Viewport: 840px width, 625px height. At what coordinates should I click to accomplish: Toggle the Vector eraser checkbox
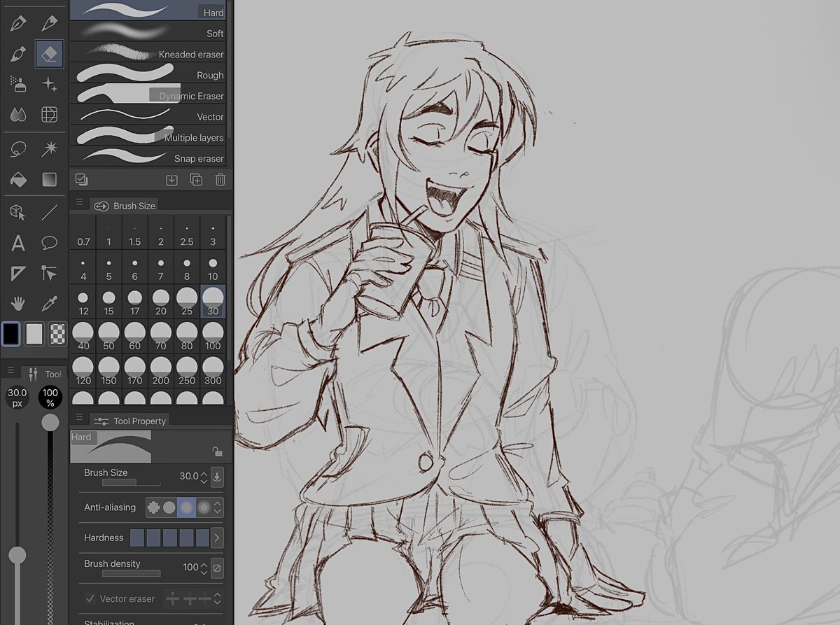pos(90,598)
